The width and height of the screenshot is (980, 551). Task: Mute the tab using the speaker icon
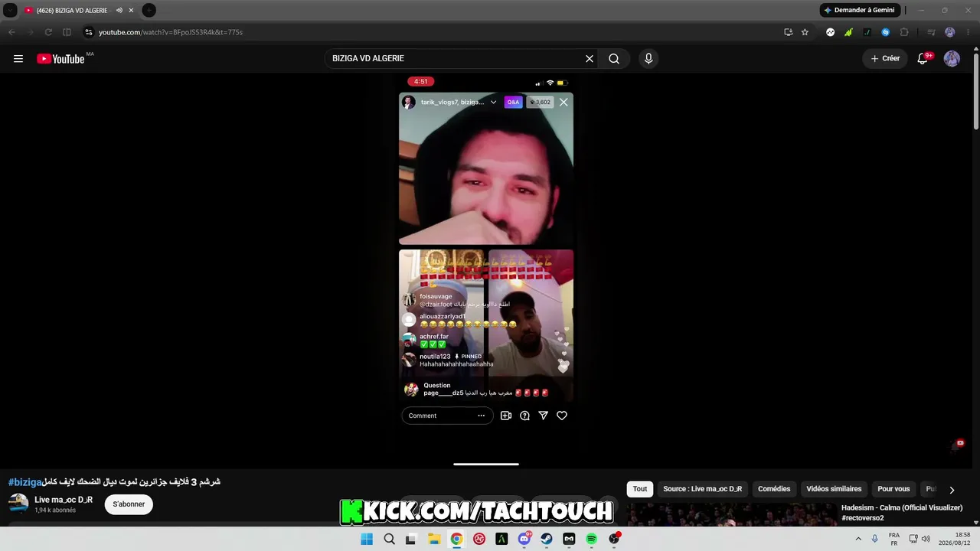tap(119, 10)
